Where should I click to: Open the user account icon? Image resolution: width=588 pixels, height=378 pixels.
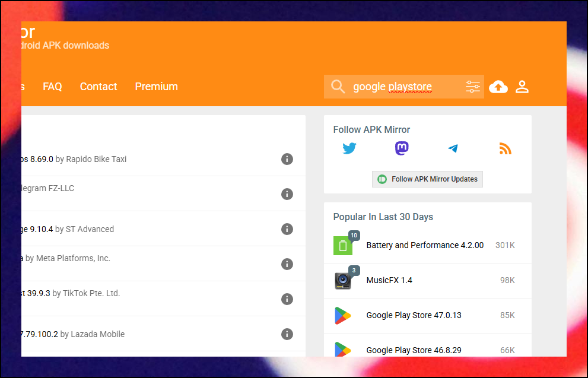pos(522,87)
